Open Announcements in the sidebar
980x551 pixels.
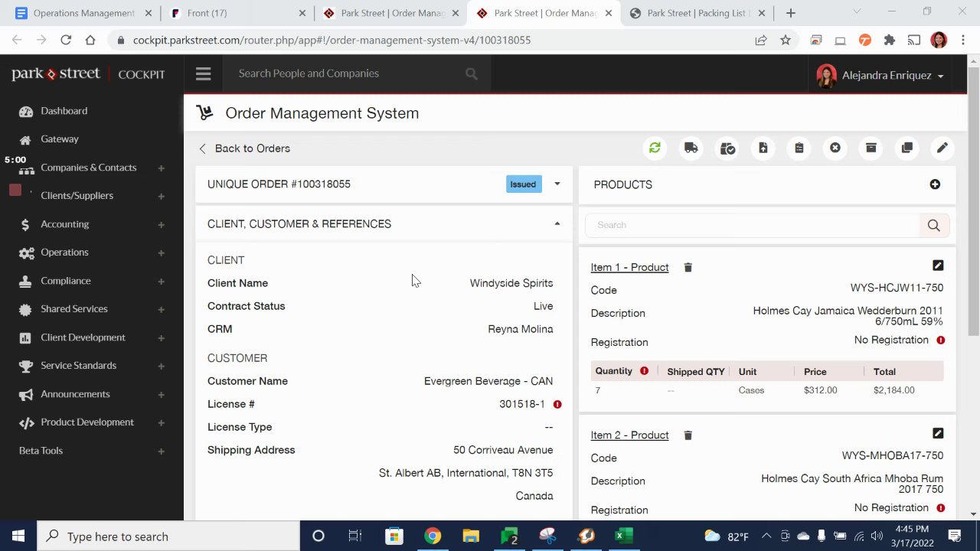[x=75, y=394]
